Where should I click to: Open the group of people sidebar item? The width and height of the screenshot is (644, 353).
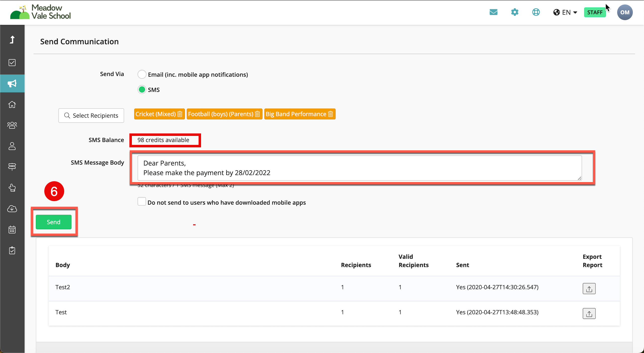[x=12, y=125]
